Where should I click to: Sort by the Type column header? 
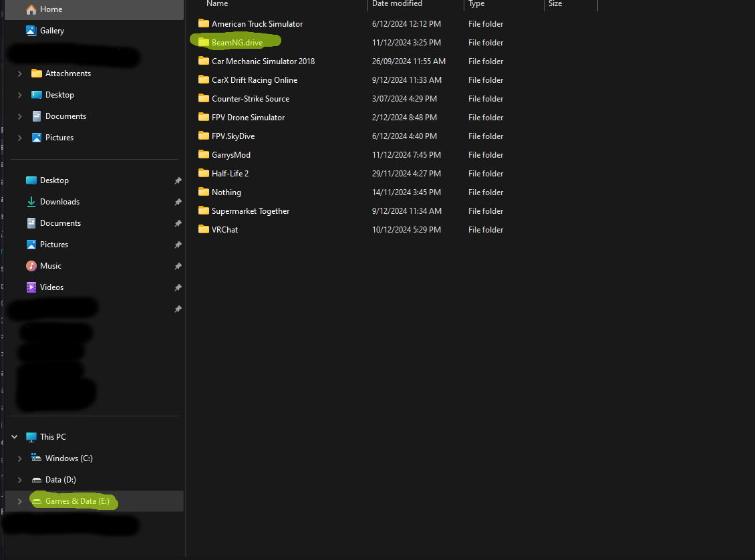pyautogui.click(x=476, y=4)
